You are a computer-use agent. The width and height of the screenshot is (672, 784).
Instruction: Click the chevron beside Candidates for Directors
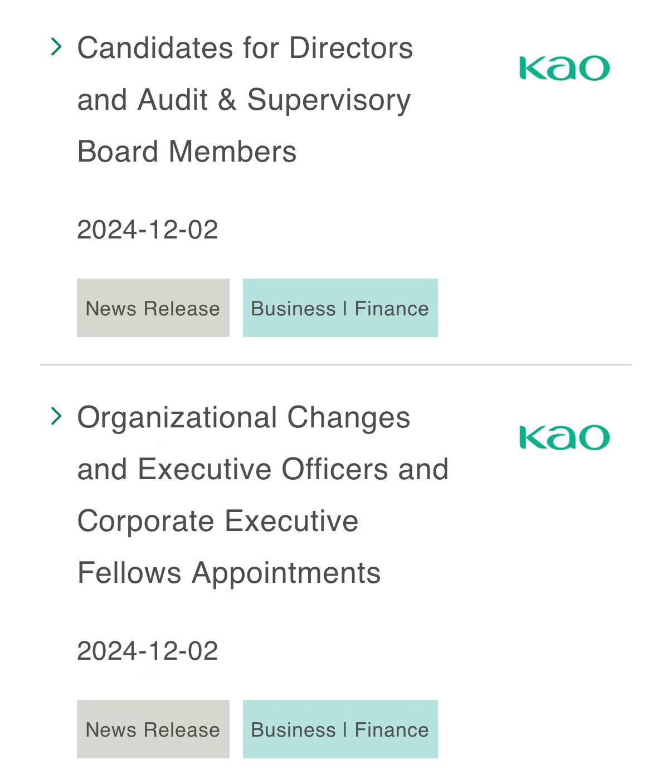pyautogui.click(x=56, y=47)
